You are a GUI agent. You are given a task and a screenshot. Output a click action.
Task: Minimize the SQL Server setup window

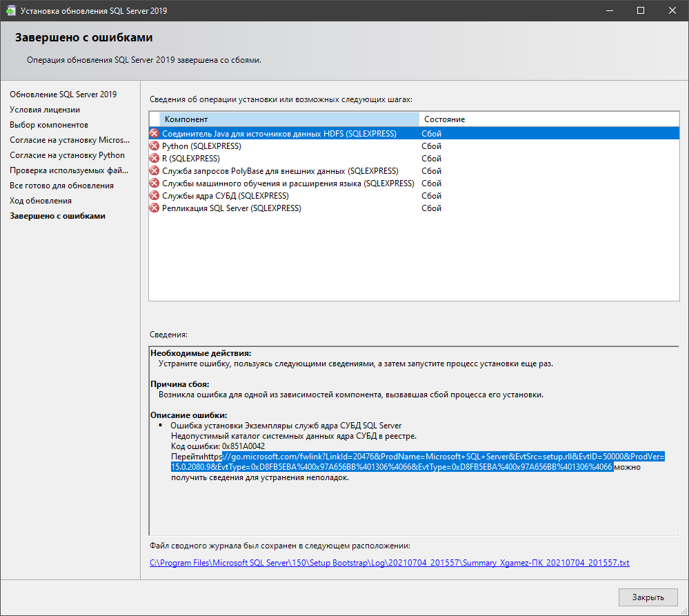pos(610,10)
